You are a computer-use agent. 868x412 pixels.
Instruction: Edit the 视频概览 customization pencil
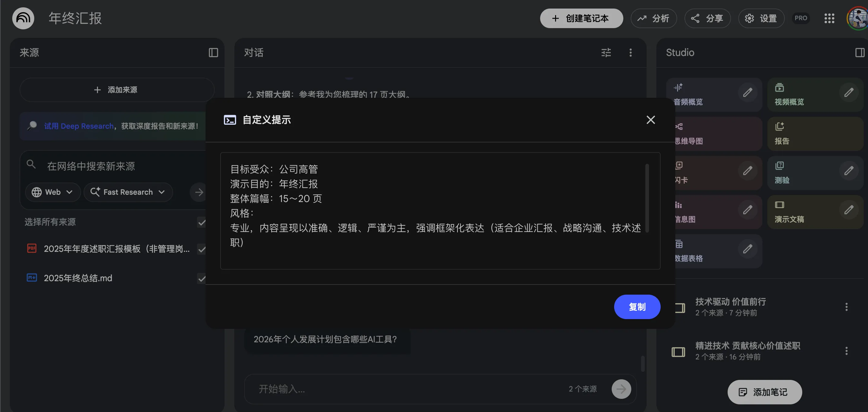click(x=848, y=92)
